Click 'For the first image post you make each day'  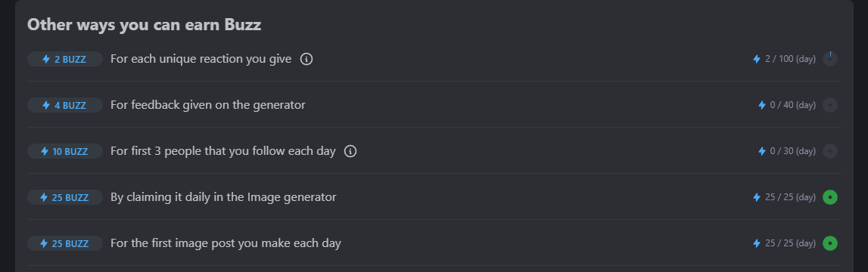(226, 243)
